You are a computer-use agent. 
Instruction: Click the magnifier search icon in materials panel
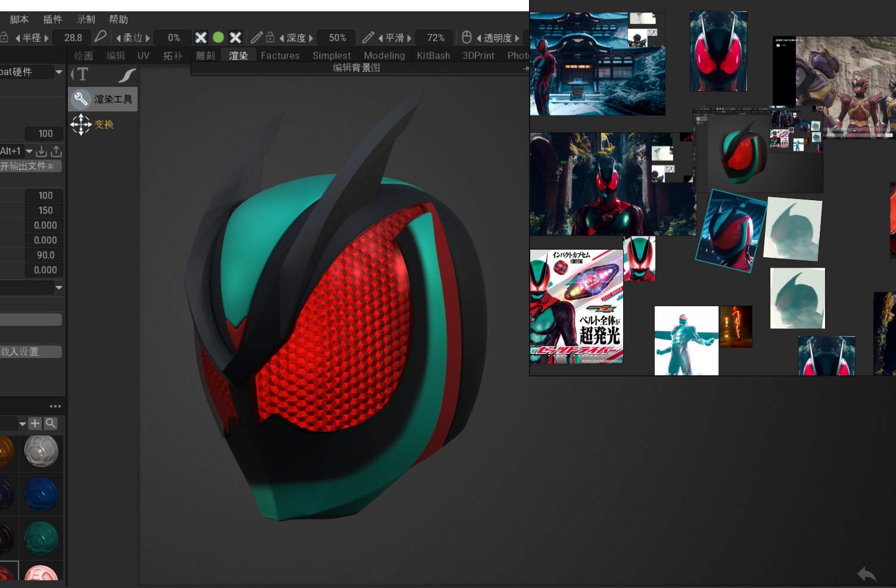tap(51, 424)
